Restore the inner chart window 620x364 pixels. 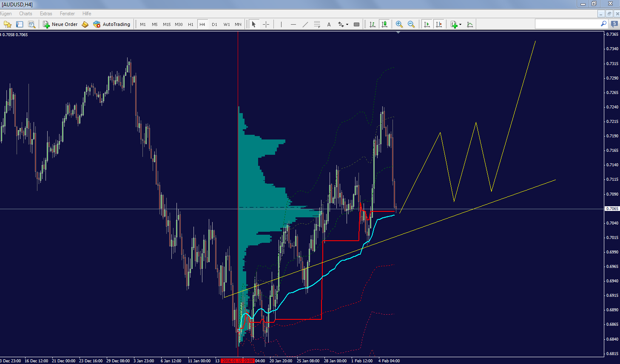(x=609, y=14)
